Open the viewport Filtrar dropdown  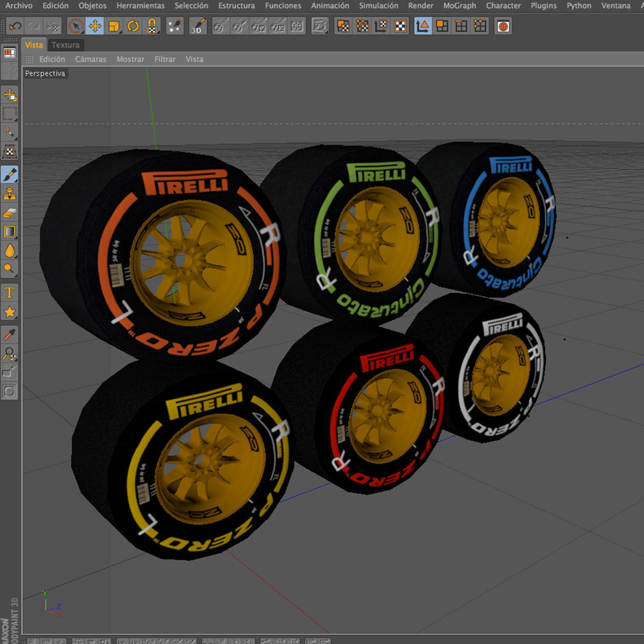(x=165, y=59)
